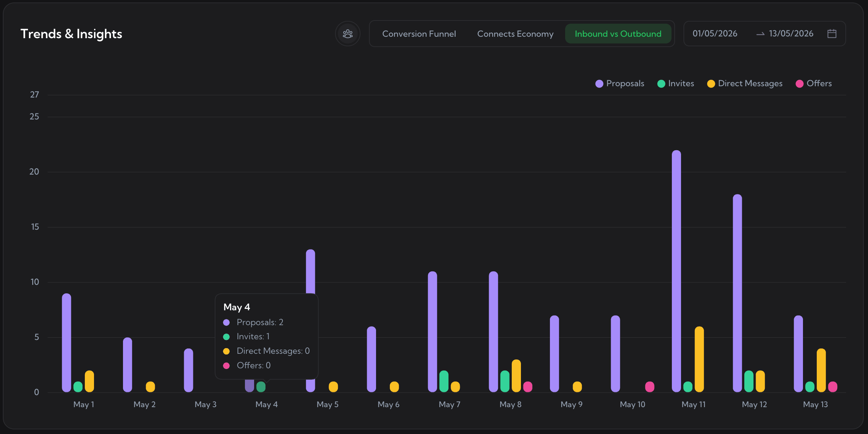Screen dimensions: 868x434
Task: Click the May 8 purple Proposals bar
Action: click(493, 332)
